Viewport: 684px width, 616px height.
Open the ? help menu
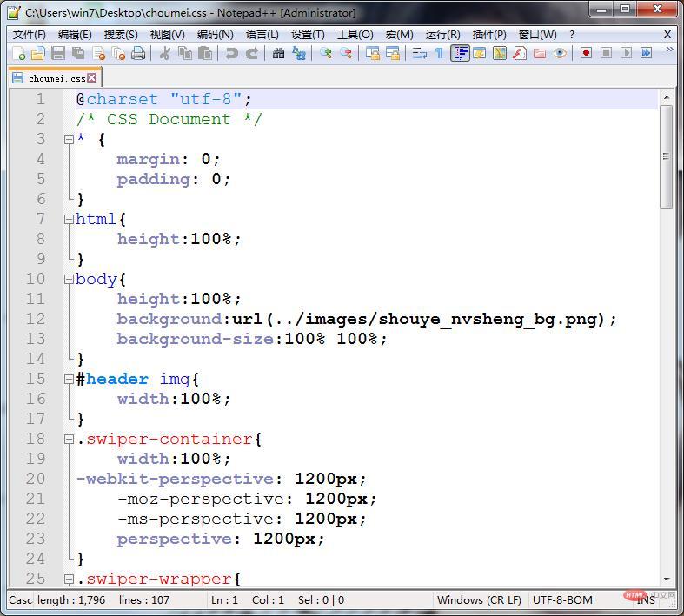pyautogui.click(x=572, y=35)
